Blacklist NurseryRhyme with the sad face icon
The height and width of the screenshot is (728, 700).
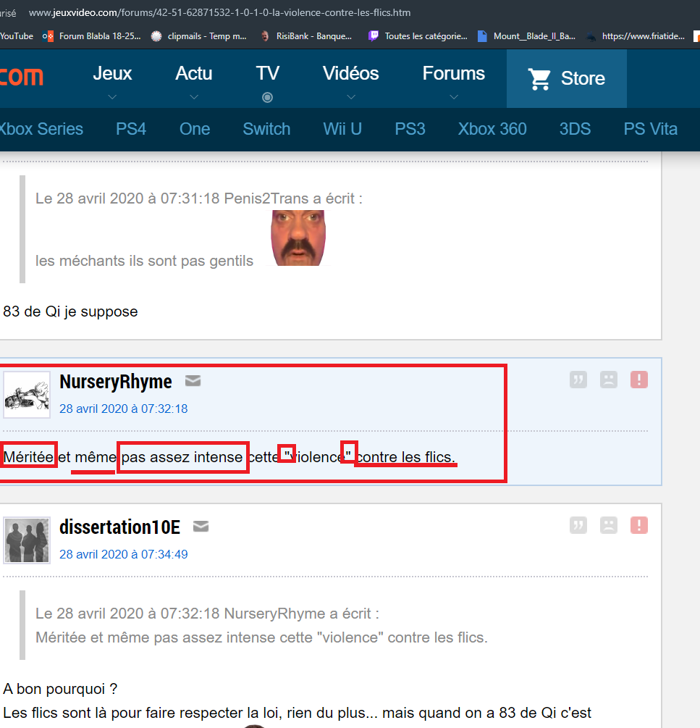pos(609,380)
